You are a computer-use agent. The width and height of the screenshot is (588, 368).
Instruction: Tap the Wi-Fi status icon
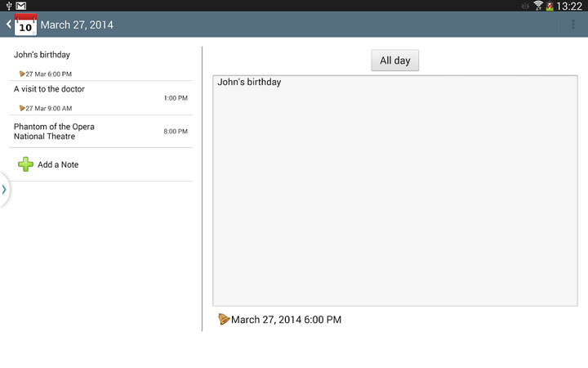(538, 6)
